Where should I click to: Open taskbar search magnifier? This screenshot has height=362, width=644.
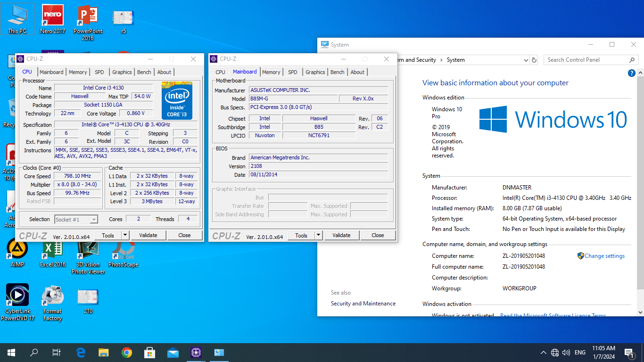[34, 352]
